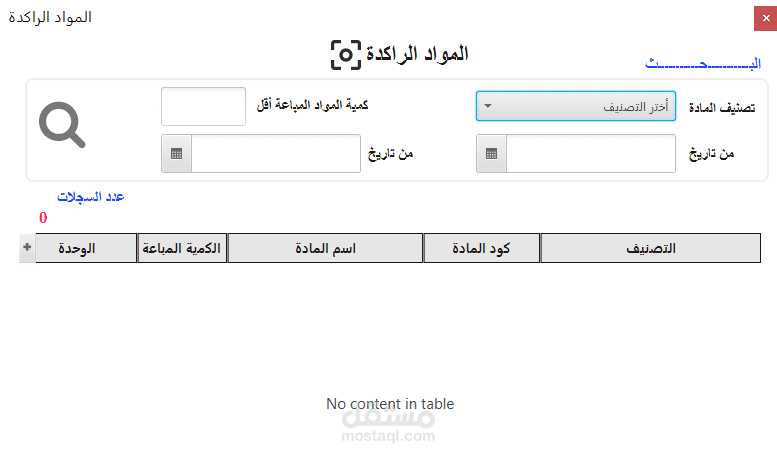Click the plus icon at table header edge
Image resolution: width=777 pixels, height=453 pixels.
click(26, 248)
